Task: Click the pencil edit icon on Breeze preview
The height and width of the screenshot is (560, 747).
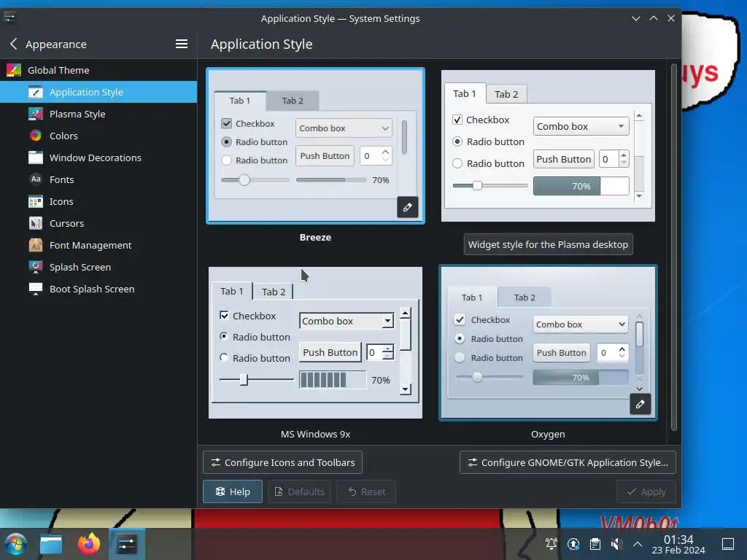Action: (407, 207)
